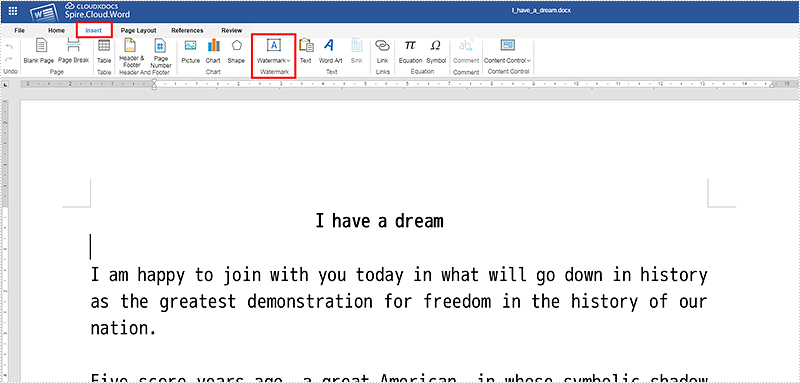Viewport: 800px width, 383px height.
Task: Switch to the Home tab
Action: tap(56, 30)
